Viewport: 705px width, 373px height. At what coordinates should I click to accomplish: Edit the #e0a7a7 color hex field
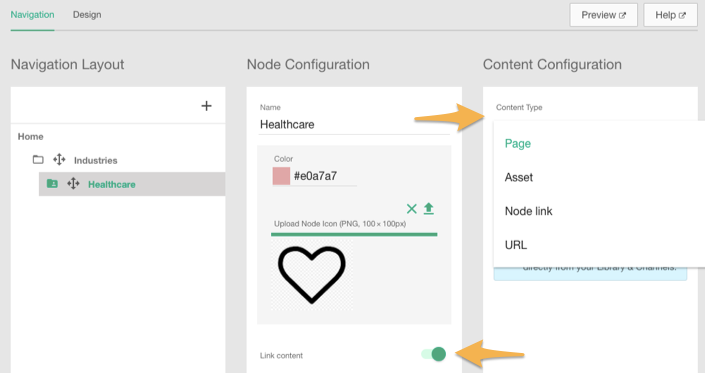(x=325, y=176)
